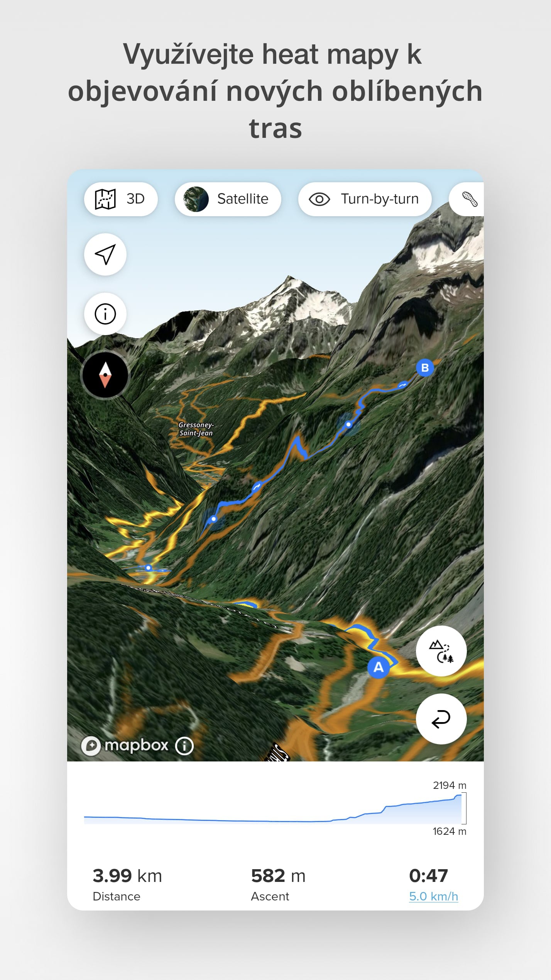551x980 pixels.
Task: Toggle Turn-by-turn visibility eye option
Action: (x=365, y=199)
